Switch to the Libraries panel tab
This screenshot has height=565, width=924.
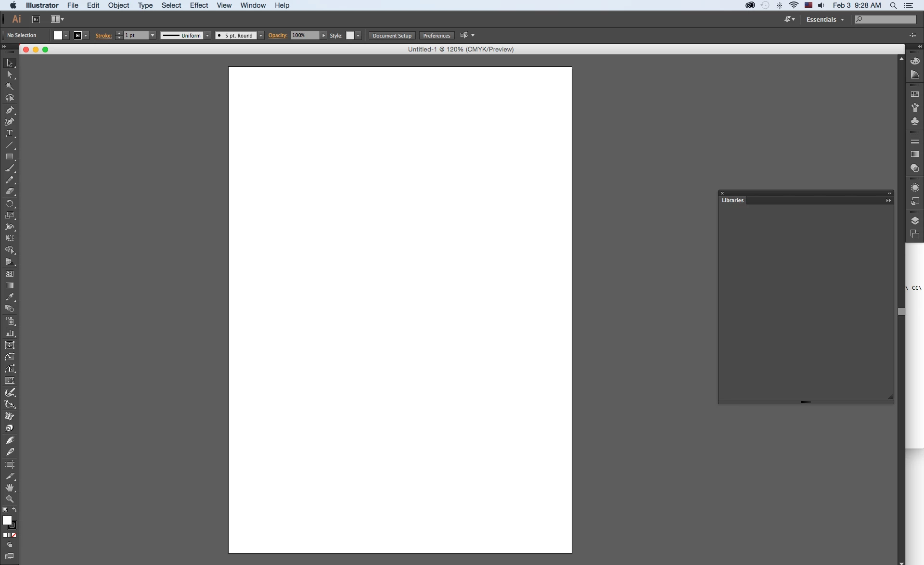pyautogui.click(x=732, y=200)
